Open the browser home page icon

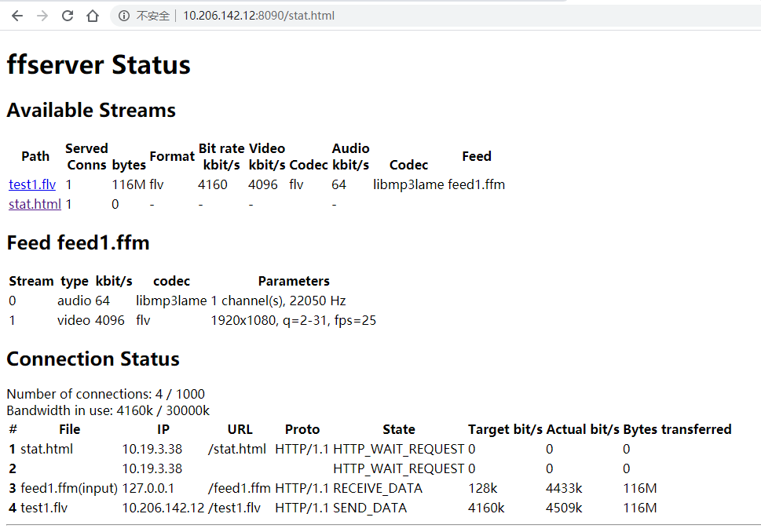point(92,15)
